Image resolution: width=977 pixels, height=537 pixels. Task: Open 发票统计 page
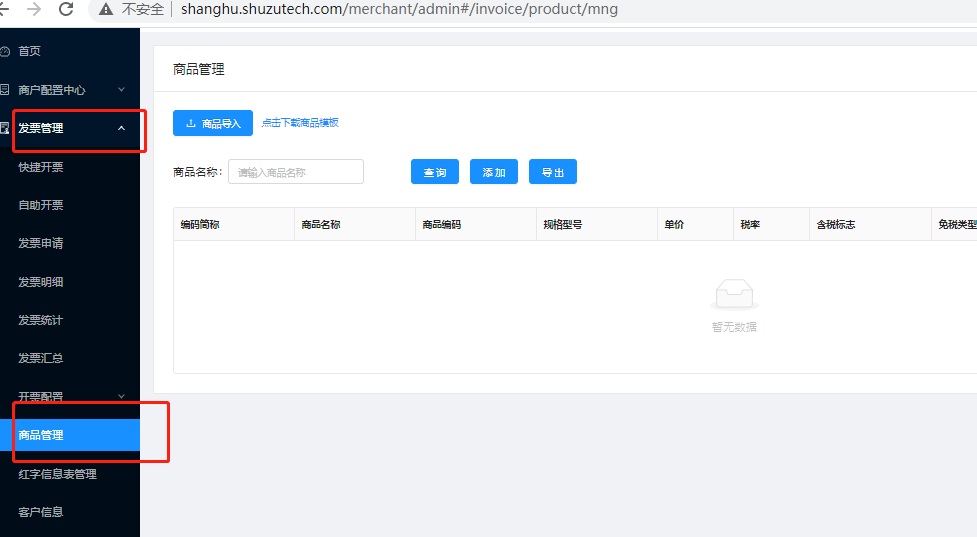coord(41,320)
